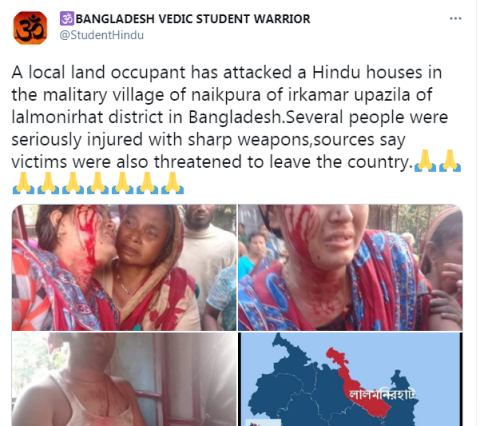Screen dimensions: 480x426
Task: Click the first folded-hands emoji after 'country.'
Action: [425, 161]
